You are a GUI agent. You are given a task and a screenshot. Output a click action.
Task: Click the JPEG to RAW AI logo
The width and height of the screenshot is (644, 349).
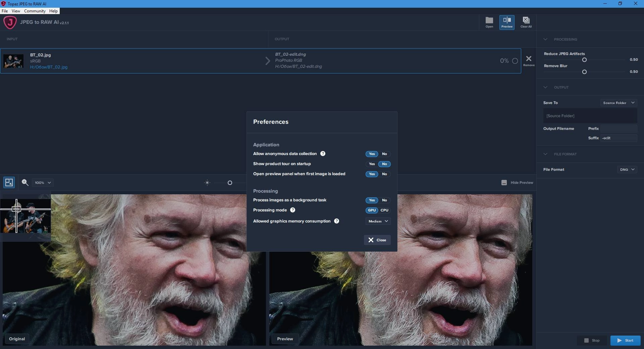(x=10, y=22)
